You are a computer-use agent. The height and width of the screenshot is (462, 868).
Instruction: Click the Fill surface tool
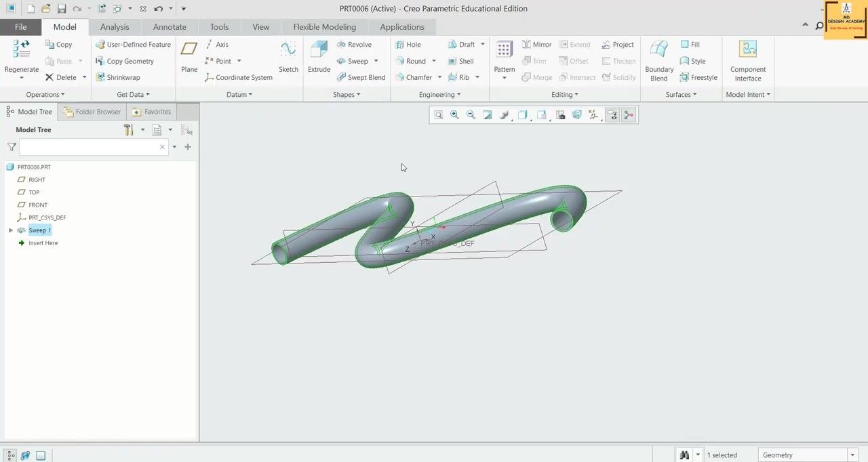point(690,45)
